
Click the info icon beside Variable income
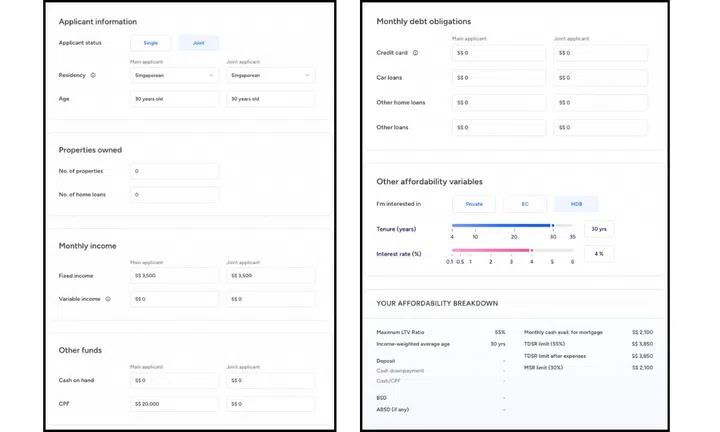(108, 299)
